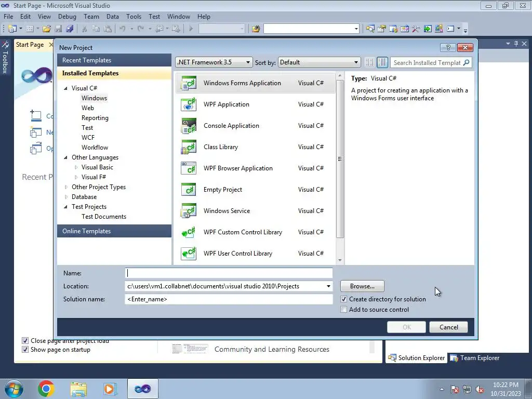Open the Recent Templates section
This screenshot has height=399, width=532.
[114, 60]
